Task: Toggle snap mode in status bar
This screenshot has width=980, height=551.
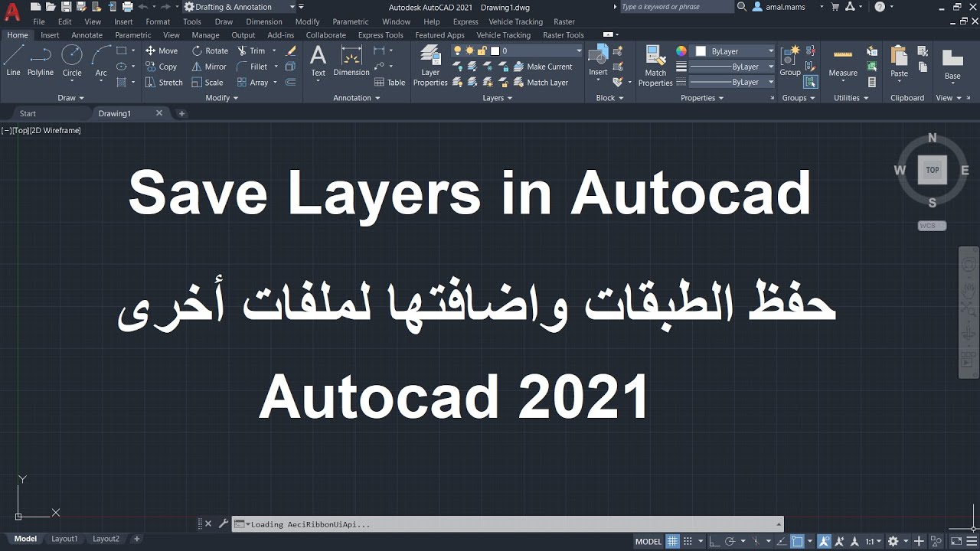Action: coord(688,541)
